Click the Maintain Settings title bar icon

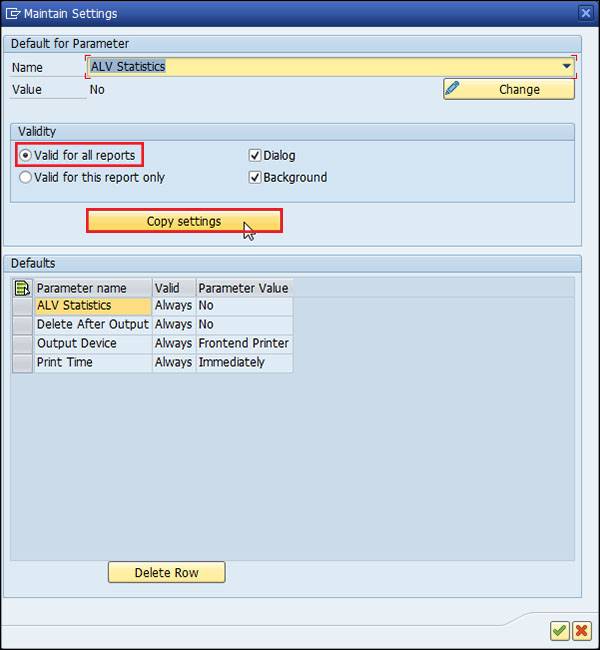pos(12,14)
